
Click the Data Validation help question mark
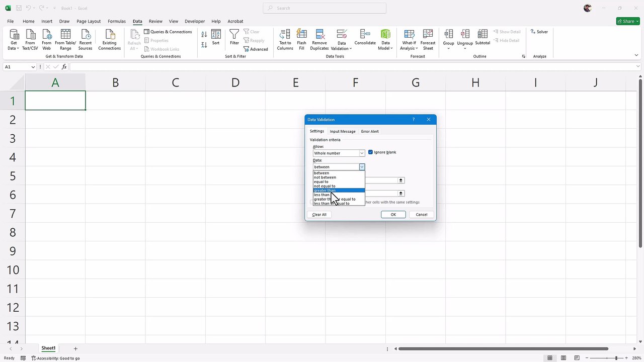tap(414, 120)
